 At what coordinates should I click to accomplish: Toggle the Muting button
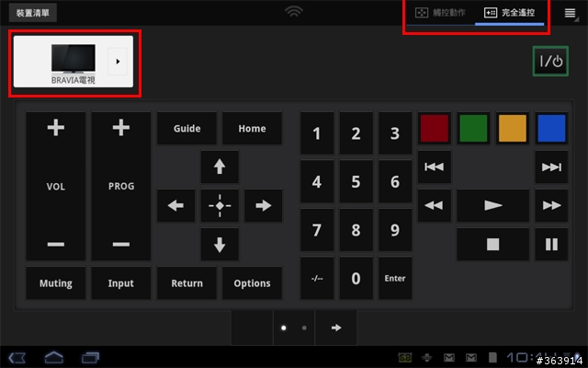point(55,283)
